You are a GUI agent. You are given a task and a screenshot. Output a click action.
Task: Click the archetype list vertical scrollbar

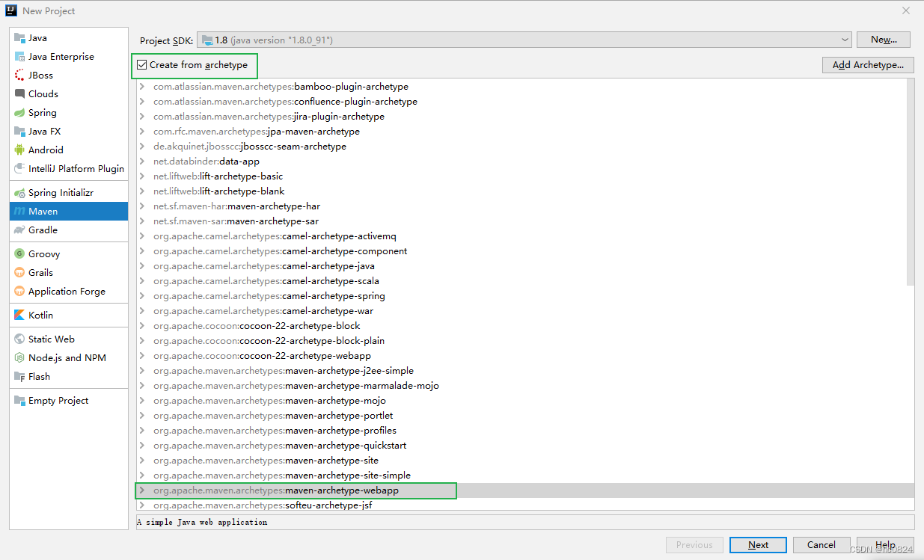(911, 182)
